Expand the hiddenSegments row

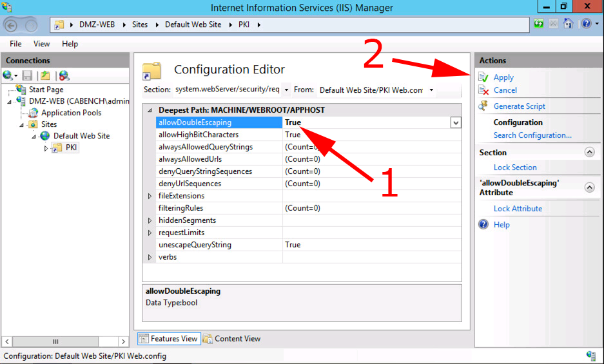click(x=150, y=221)
